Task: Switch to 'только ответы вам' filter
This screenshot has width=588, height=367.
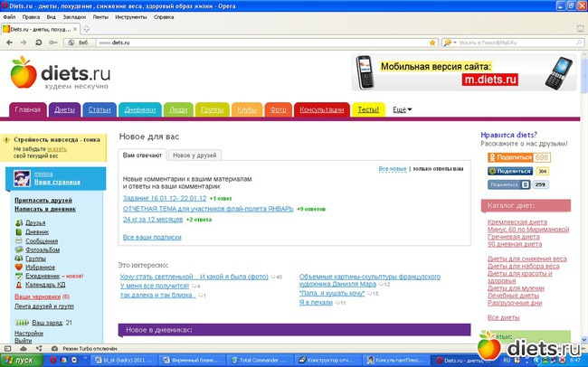Action: coord(438,169)
